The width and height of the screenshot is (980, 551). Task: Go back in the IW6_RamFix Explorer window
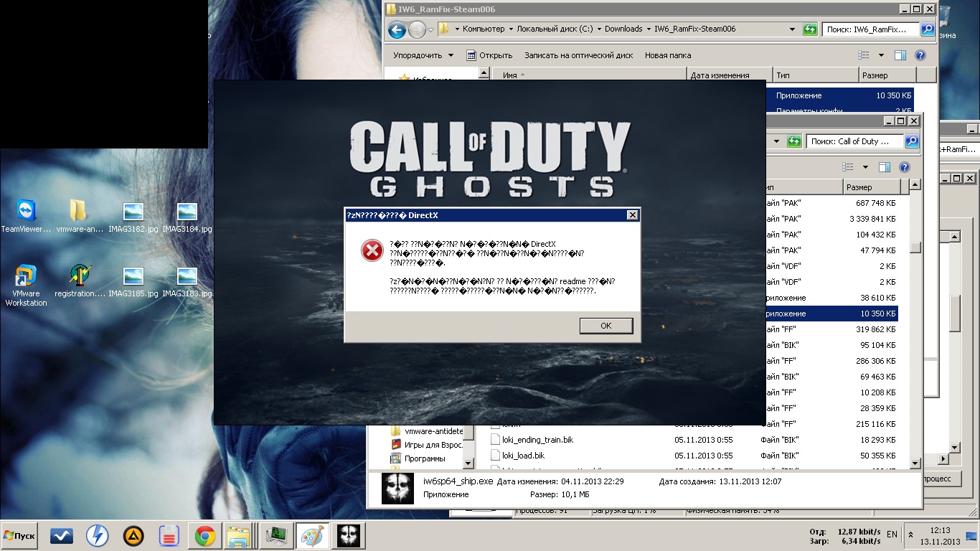coord(397,29)
